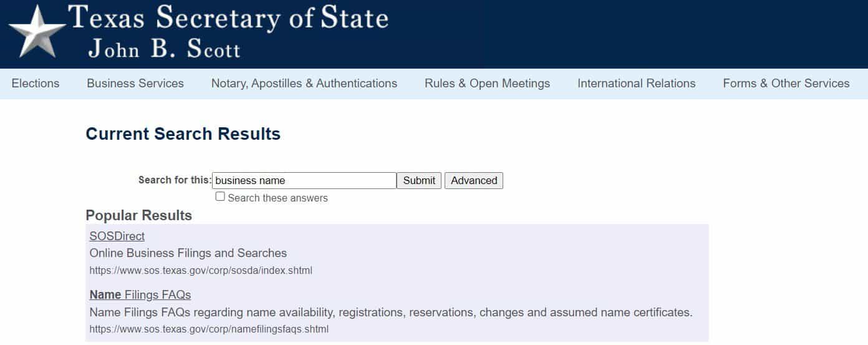Open the Name Filings FAQs link
This screenshot has height=345, width=868.
point(140,294)
